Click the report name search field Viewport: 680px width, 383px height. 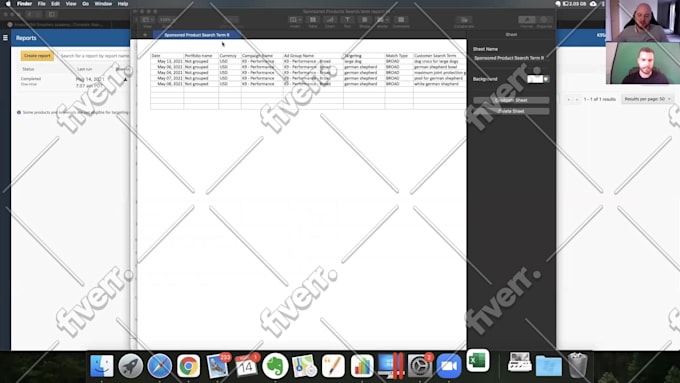point(95,56)
